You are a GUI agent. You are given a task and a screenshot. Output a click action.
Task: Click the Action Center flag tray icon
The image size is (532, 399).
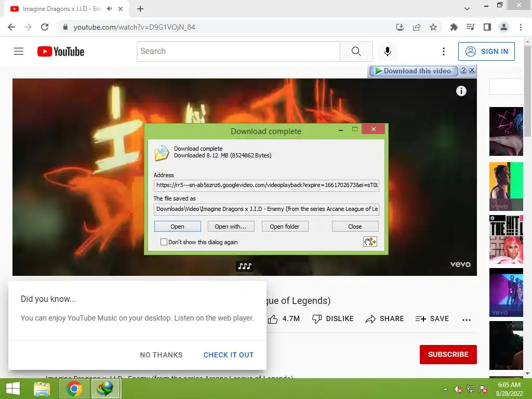pyautogui.click(x=483, y=389)
